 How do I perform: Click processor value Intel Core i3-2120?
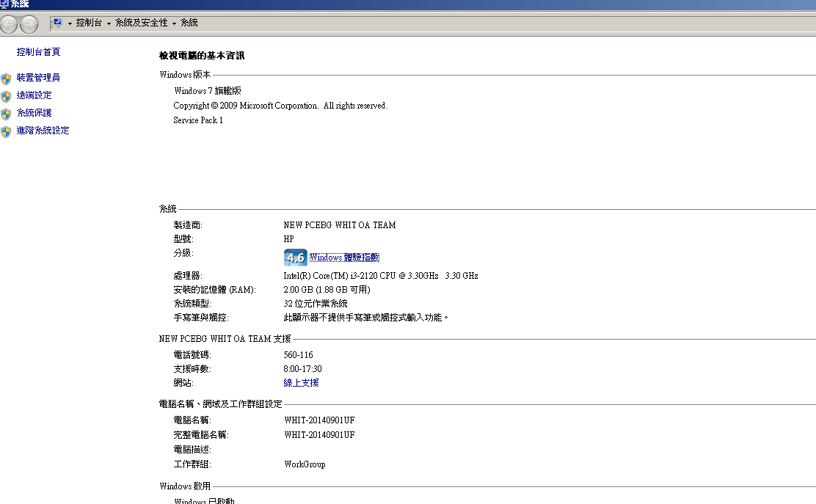(380, 276)
